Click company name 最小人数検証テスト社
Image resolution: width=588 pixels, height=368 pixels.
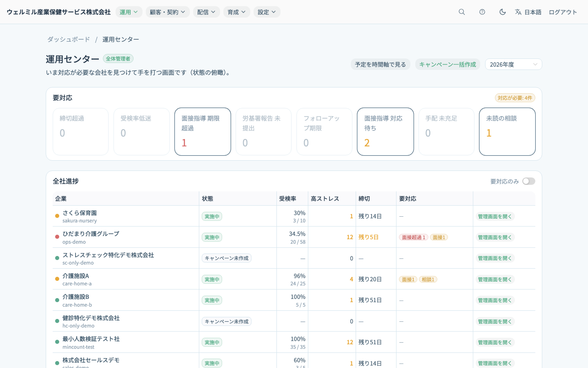(x=91, y=339)
